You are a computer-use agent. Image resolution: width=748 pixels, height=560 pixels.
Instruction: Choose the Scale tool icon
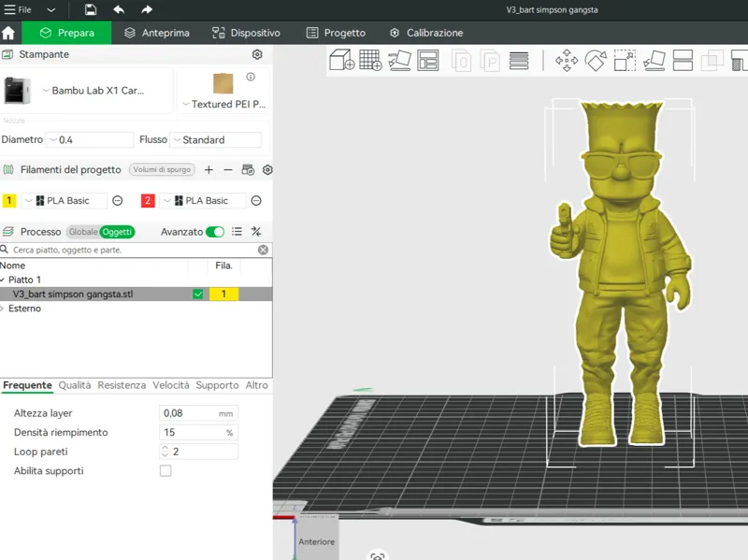625,61
